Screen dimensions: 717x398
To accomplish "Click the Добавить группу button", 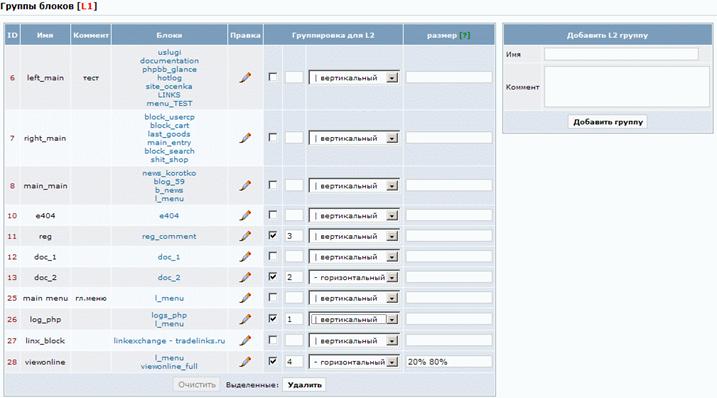I will pyautogui.click(x=608, y=122).
